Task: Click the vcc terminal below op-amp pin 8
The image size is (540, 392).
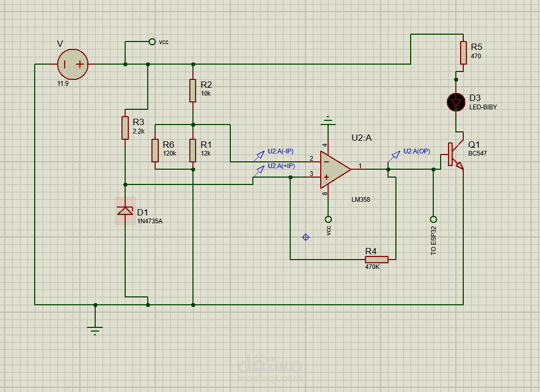Action: pos(328,219)
